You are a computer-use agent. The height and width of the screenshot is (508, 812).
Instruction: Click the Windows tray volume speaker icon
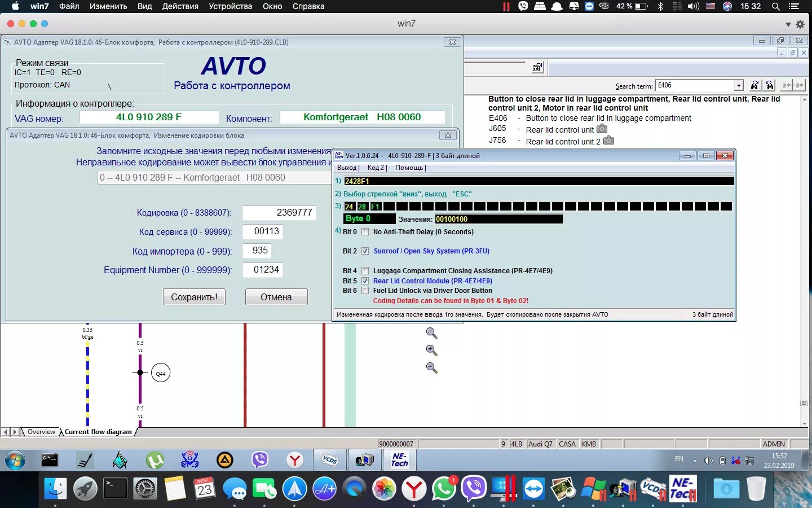coord(709,461)
